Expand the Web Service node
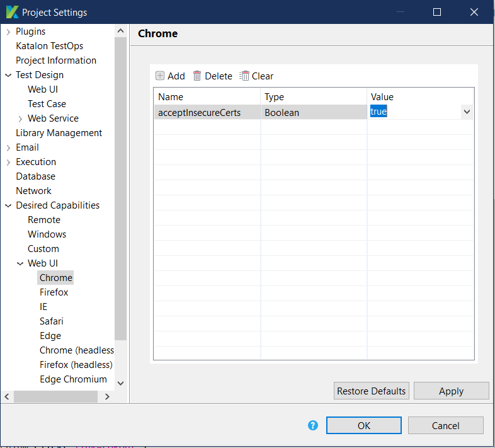This screenshot has height=448, width=495. tap(20, 119)
